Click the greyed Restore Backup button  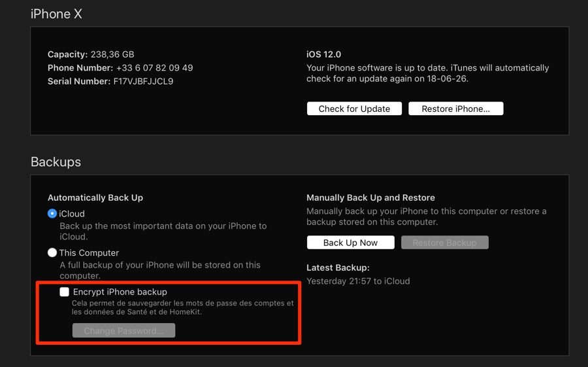coord(445,243)
